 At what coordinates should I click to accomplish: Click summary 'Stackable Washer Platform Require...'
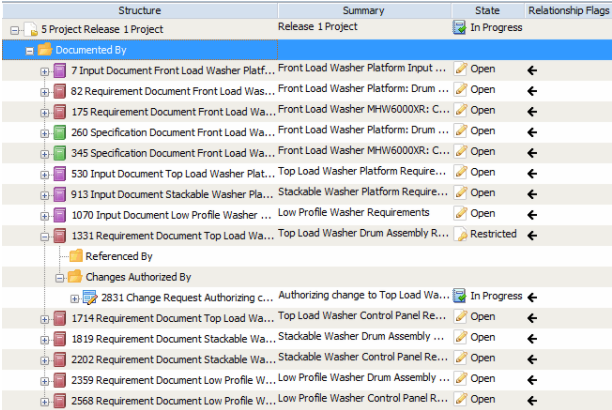[363, 192]
